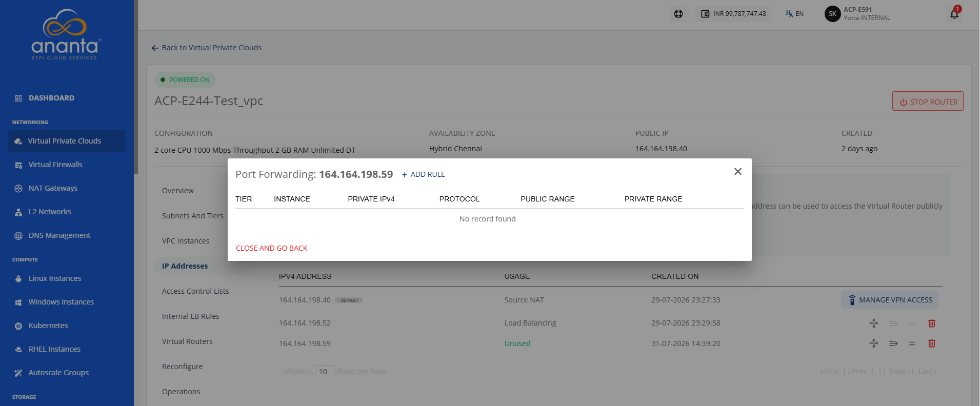Click the equals-sign icon for 164.164.198.59
980x406 pixels.
912,343
